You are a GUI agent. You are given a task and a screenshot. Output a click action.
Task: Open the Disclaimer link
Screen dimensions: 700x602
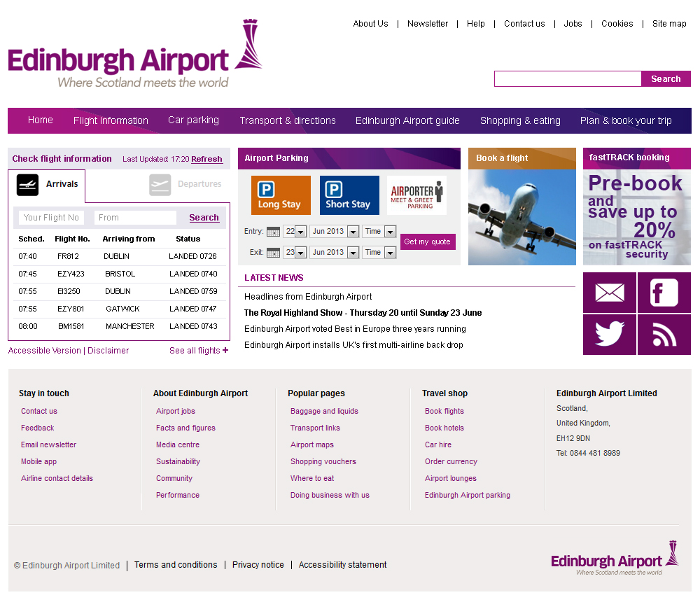(x=108, y=351)
